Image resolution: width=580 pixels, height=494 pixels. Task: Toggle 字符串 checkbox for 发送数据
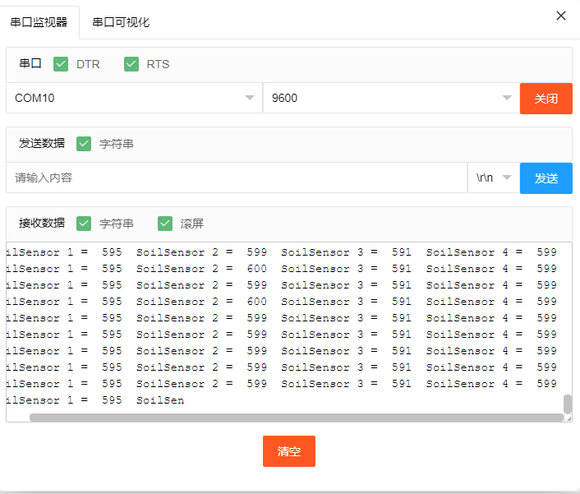[x=84, y=144]
